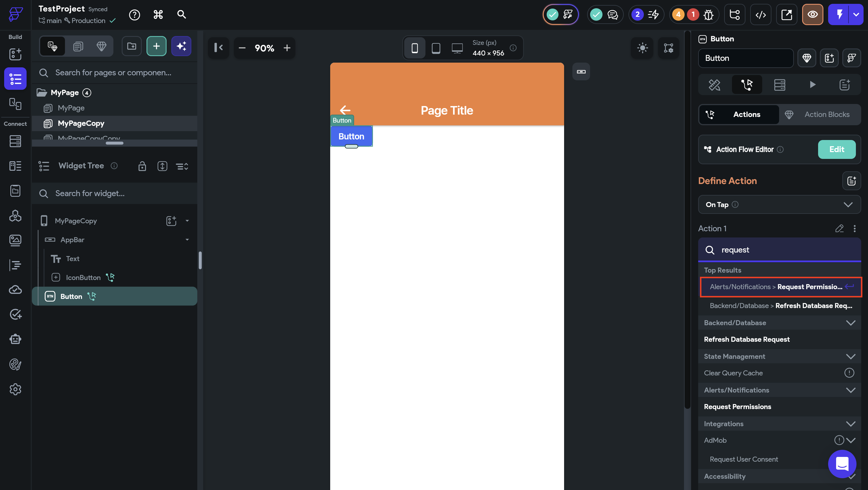
Task: Click the AI generate sparkle button
Action: [x=181, y=46]
